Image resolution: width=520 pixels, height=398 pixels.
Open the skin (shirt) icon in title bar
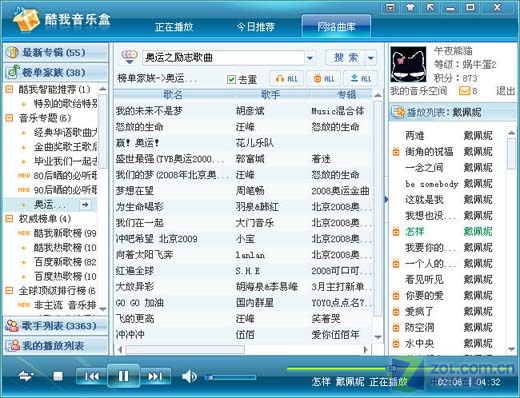tap(410, 7)
